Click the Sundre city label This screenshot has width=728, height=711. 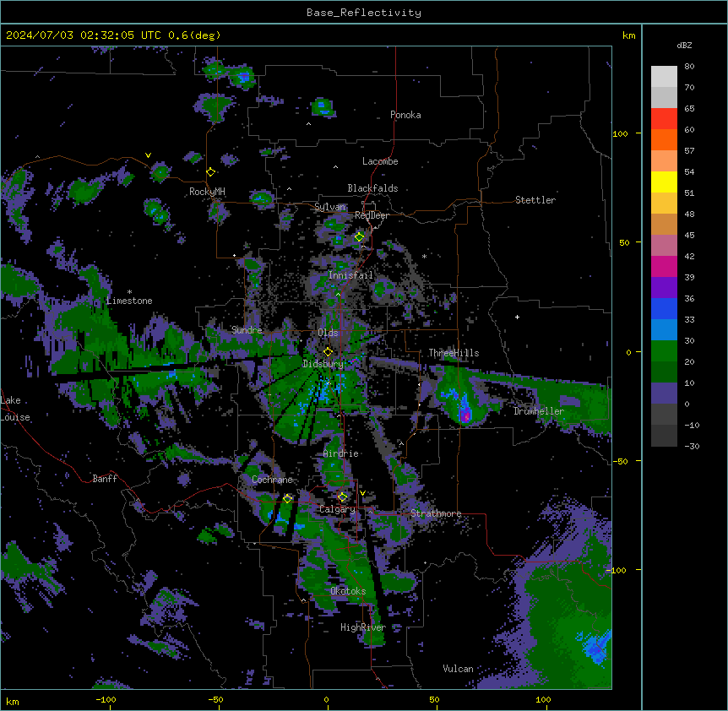tap(247, 330)
